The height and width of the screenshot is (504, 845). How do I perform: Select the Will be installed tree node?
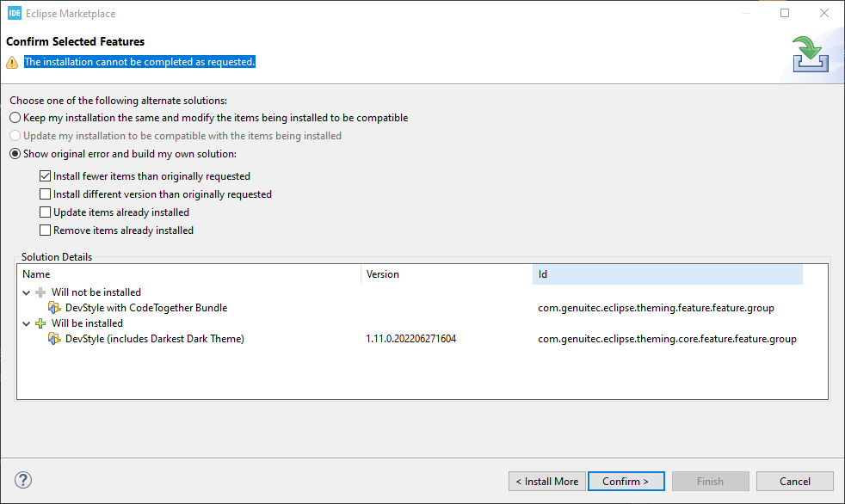coord(87,323)
